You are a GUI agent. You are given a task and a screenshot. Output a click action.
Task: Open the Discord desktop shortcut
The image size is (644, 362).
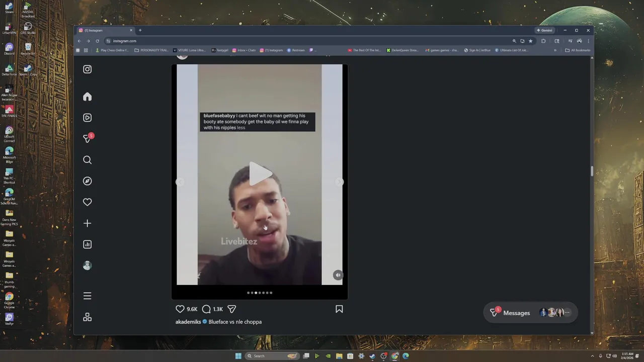9,49
